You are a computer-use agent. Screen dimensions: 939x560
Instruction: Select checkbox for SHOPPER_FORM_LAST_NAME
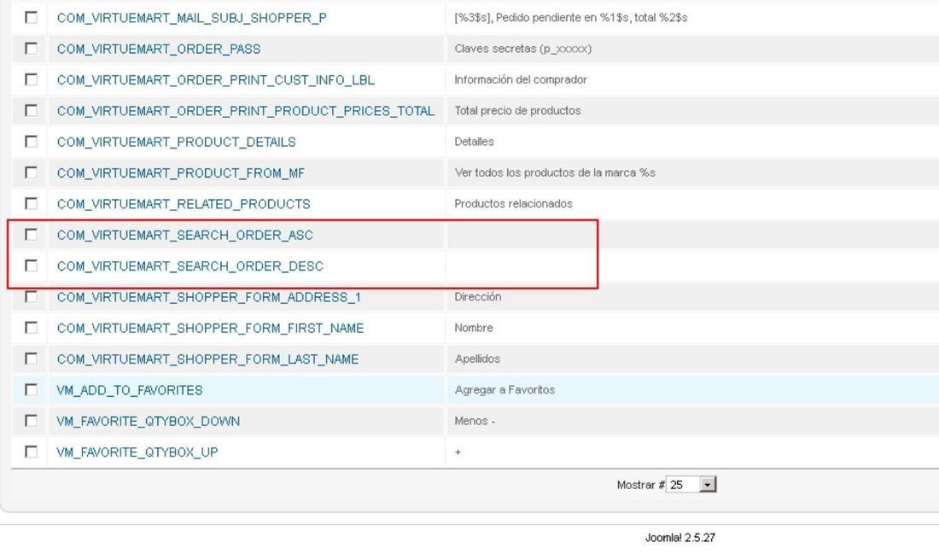pyautogui.click(x=31, y=359)
